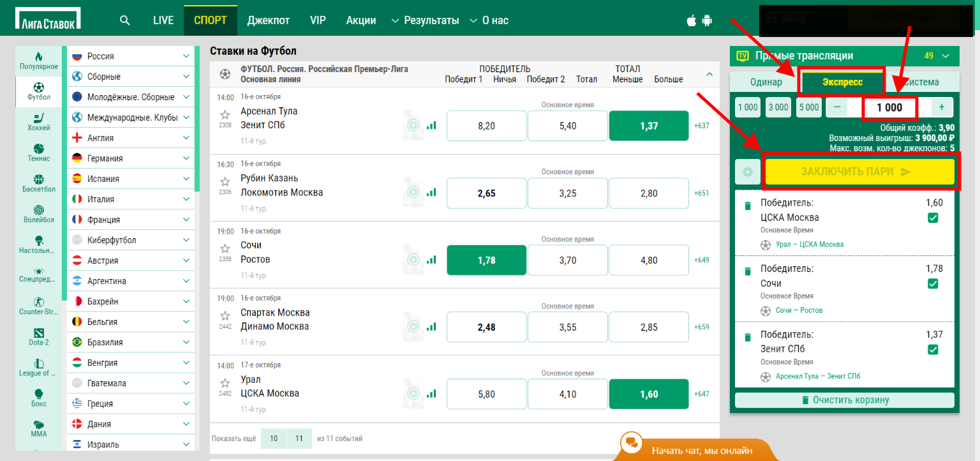Uncheck the Зенит СПб bet checkbox
Viewport: 980px width, 461px height.
point(933,350)
